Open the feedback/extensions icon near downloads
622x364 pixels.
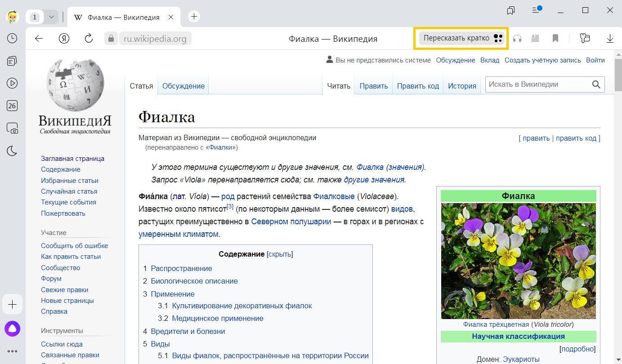(x=585, y=38)
